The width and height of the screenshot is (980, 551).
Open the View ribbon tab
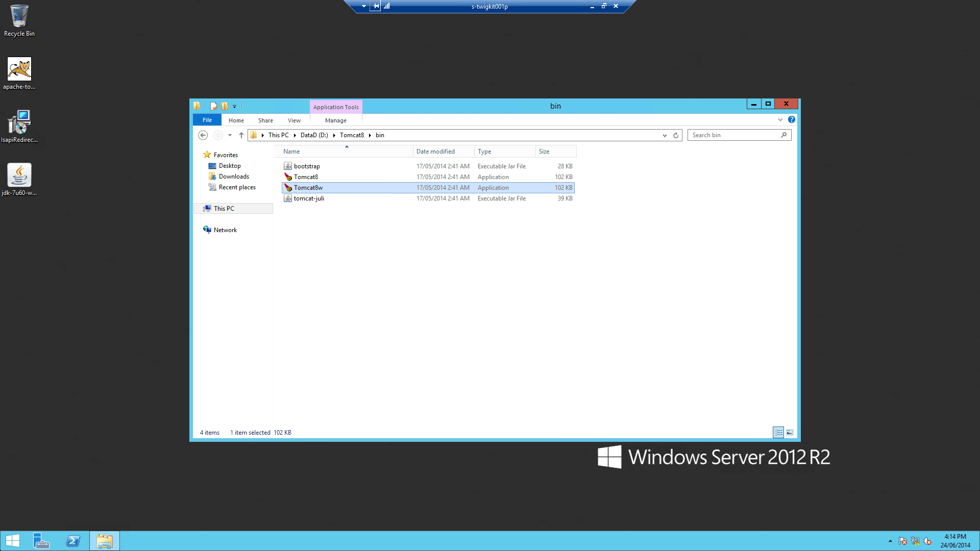click(294, 120)
